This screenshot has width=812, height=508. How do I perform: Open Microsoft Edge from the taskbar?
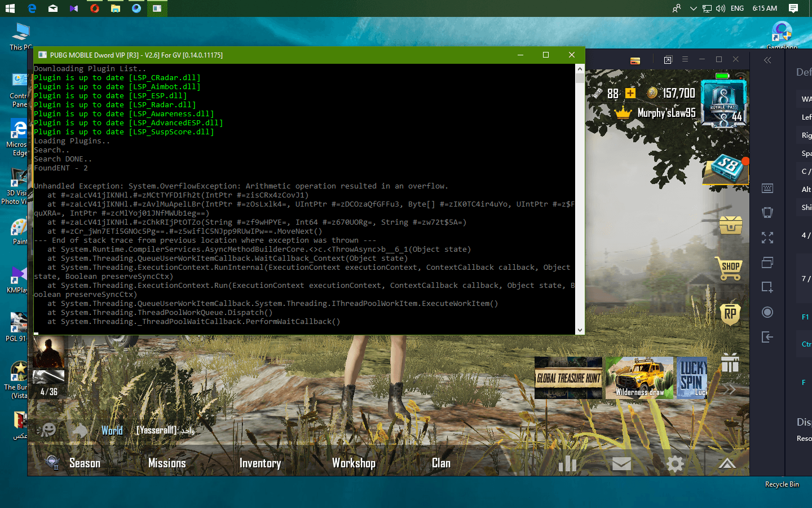(x=32, y=8)
